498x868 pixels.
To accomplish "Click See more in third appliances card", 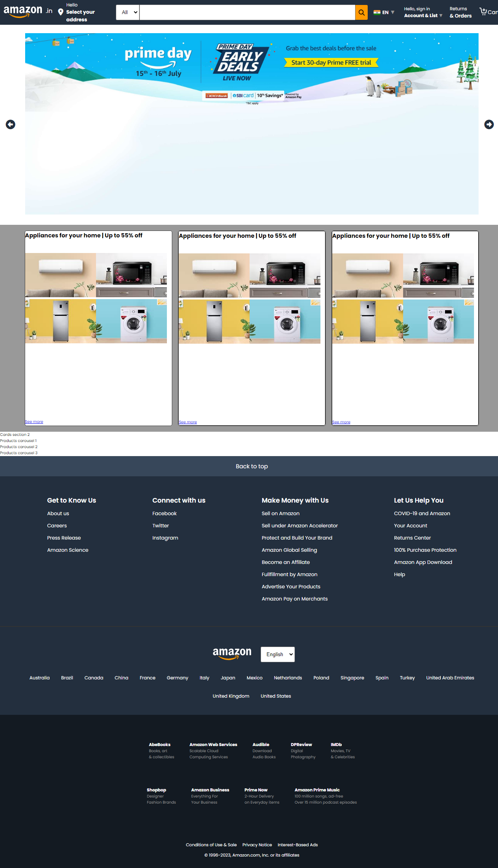I will [341, 422].
